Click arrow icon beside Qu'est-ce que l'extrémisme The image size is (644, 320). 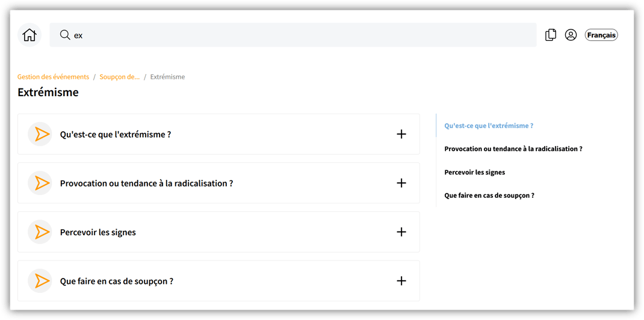40,134
